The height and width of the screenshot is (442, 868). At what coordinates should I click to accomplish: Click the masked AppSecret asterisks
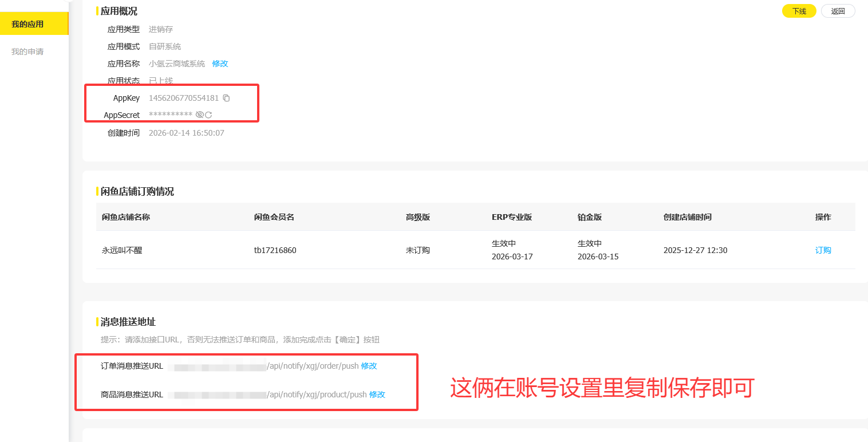[172, 115]
